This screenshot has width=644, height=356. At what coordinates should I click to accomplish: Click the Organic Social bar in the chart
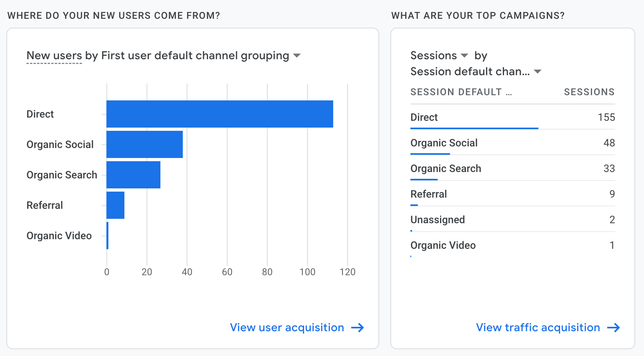[x=144, y=144]
